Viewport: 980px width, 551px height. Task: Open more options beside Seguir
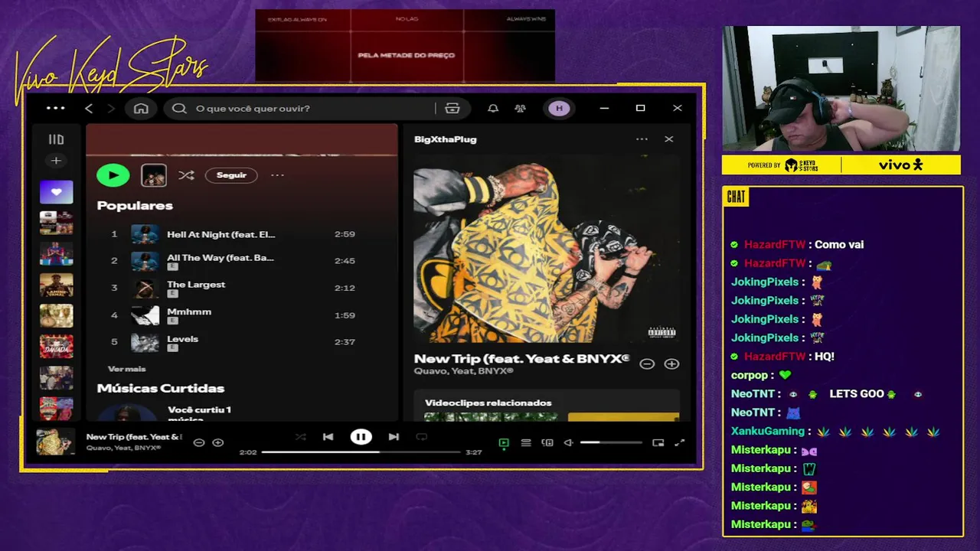tap(277, 175)
